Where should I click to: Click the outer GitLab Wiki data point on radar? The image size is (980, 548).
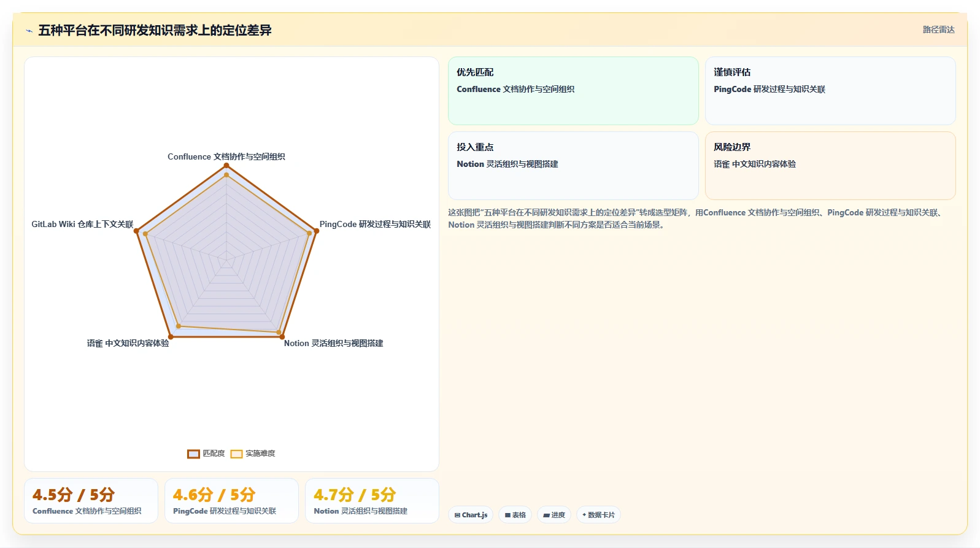coord(137,231)
